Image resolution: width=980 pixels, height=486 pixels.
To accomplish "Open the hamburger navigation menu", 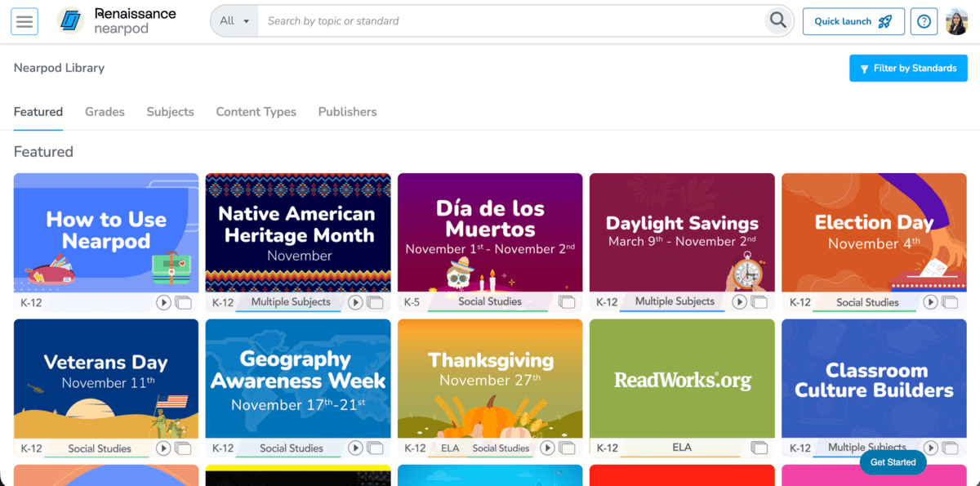I will tap(24, 20).
